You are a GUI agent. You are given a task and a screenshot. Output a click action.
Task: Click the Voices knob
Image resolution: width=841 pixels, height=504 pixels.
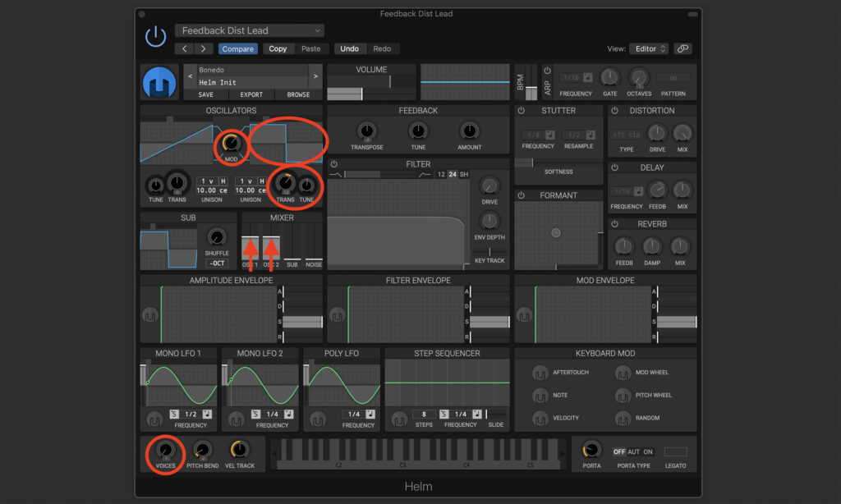click(165, 450)
